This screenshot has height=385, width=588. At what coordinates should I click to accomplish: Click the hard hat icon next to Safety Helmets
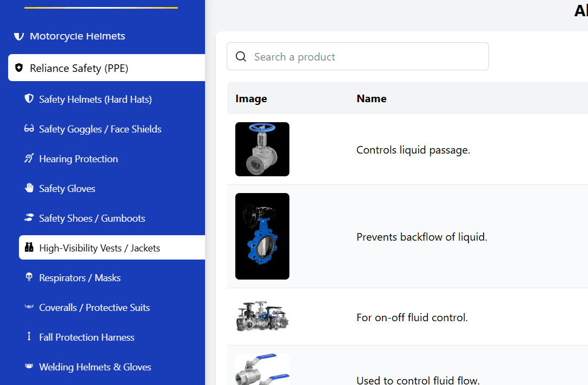click(x=29, y=99)
